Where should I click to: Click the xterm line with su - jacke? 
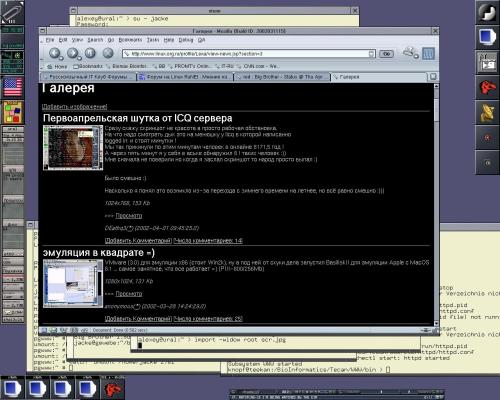(x=122, y=19)
